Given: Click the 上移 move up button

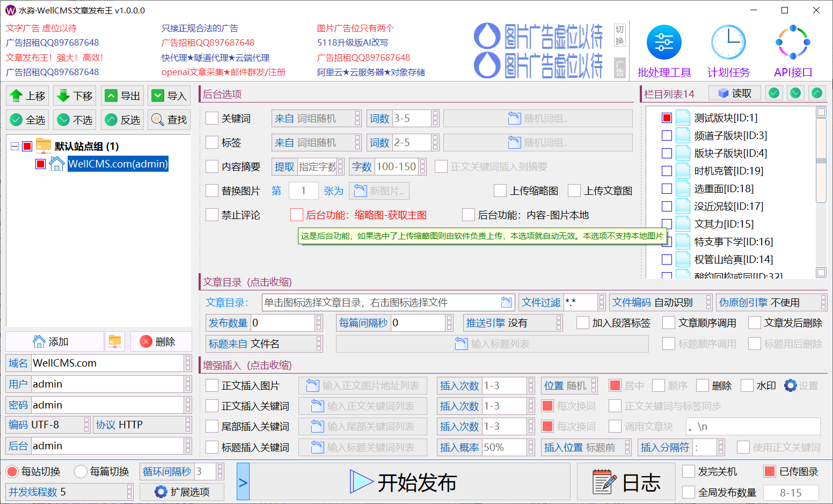Looking at the screenshot, I should [x=27, y=96].
